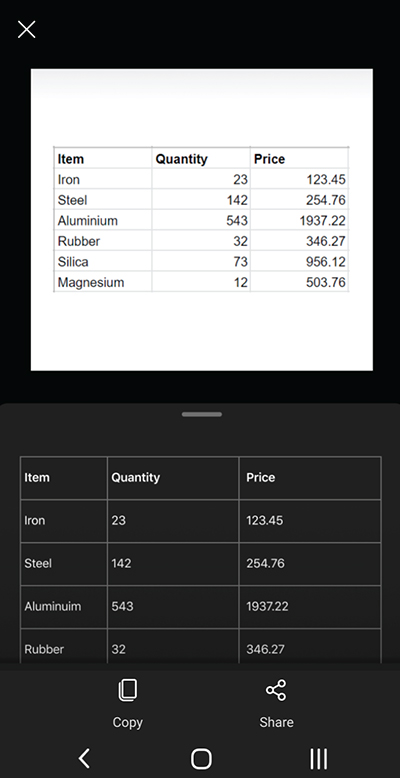Tap the Share icon
Image resolution: width=400 pixels, height=778 pixels.
tap(276, 690)
